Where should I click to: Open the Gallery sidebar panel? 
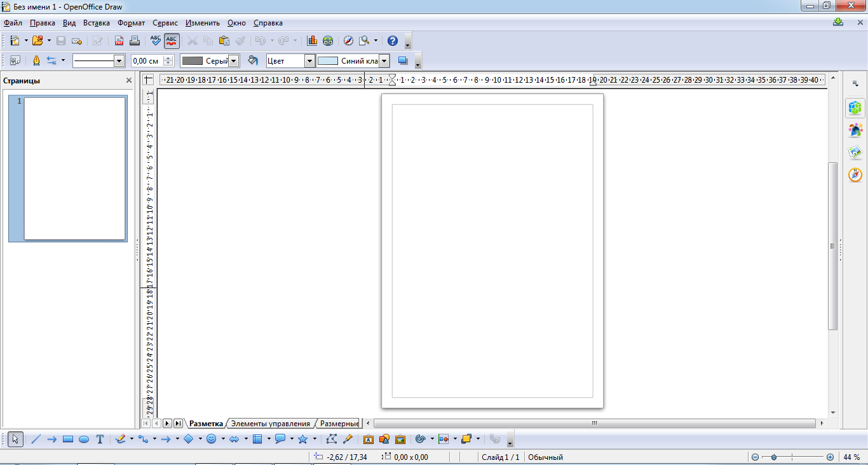(x=855, y=152)
